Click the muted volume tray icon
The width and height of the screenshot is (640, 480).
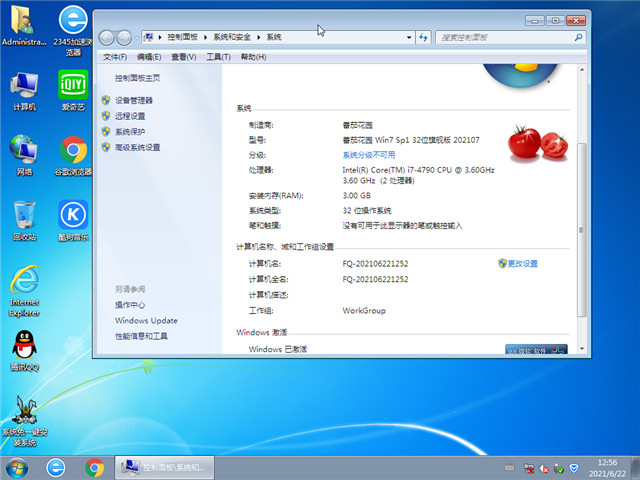(544, 469)
